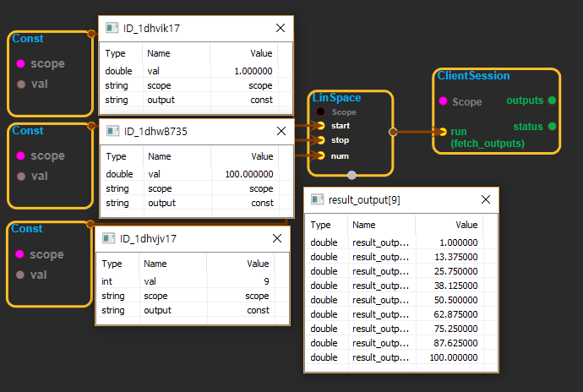This screenshot has height=392, width=583.
Task: Click the pink Scope port on ClientSession
Action: coord(443,101)
